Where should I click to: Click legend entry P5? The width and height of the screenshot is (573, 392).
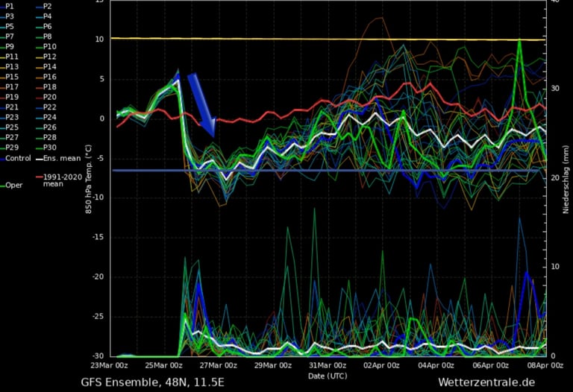pos(10,27)
